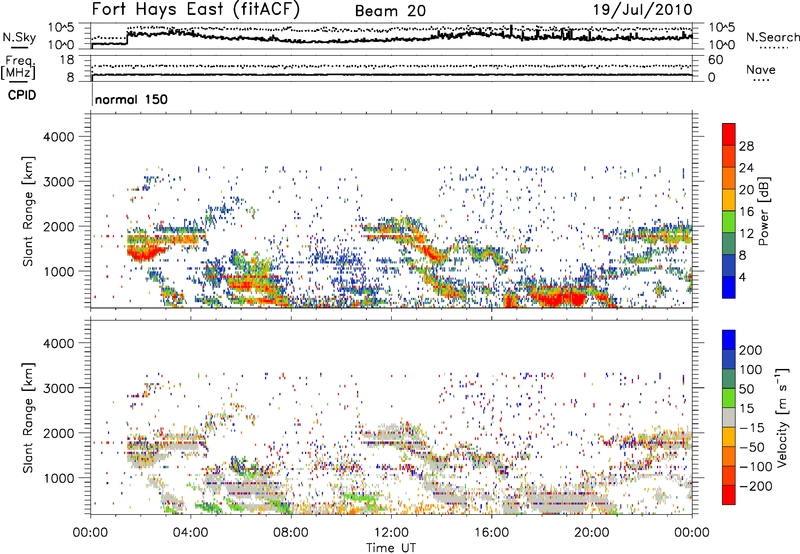Screen dimensions: 800x554
Task: Click the date "19/Jul/2010"
Action: (x=642, y=10)
